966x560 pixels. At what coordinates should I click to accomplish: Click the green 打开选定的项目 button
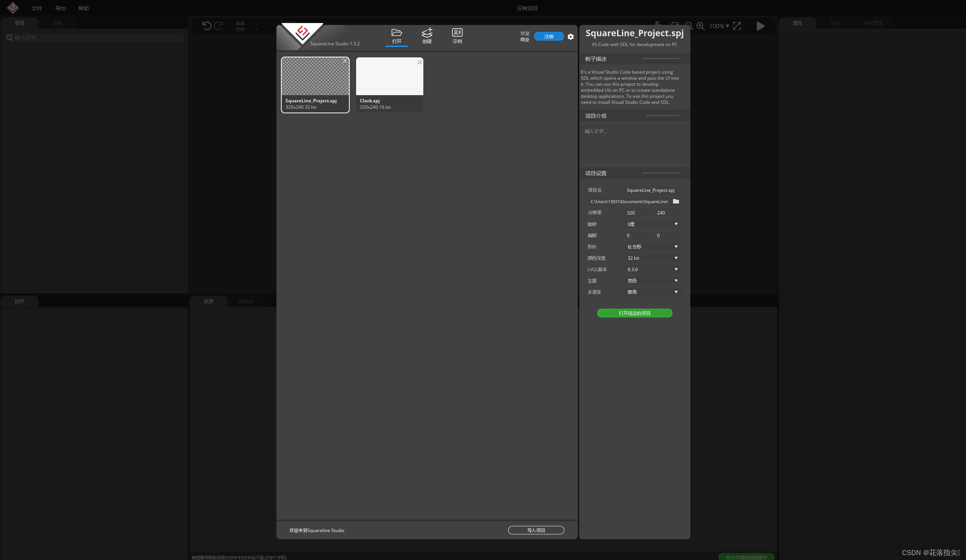tap(634, 313)
